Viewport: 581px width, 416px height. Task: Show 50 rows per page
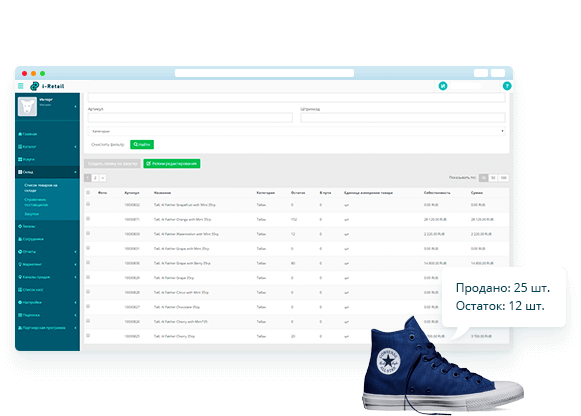[x=493, y=178]
